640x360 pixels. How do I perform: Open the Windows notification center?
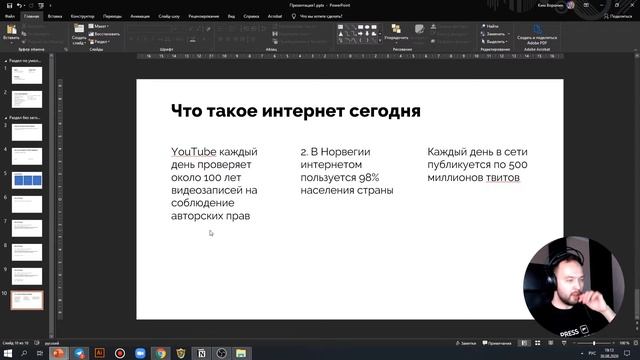click(x=627, y=353)
